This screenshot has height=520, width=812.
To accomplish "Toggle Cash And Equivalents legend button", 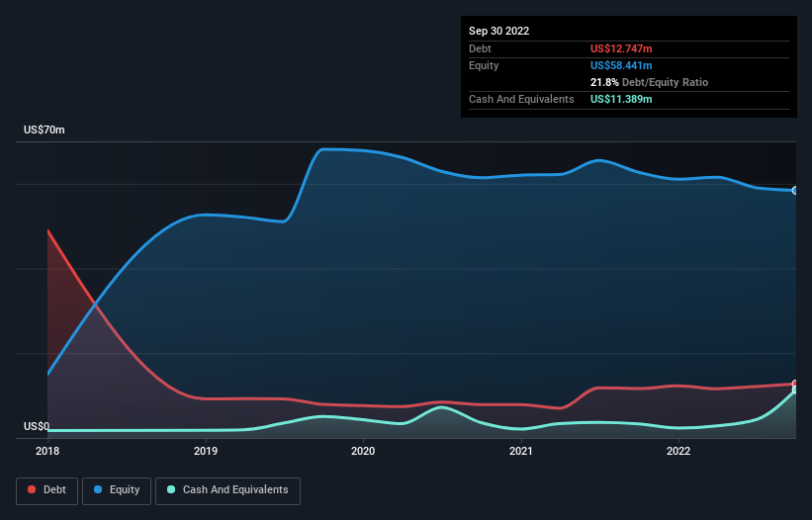I will (227, 490).
